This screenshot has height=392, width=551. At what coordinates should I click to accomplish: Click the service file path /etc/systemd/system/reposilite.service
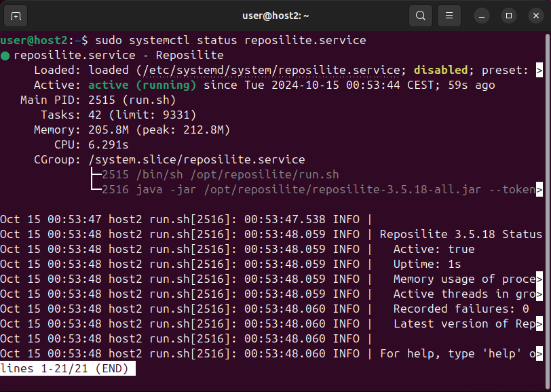pyautogui.click(x=271, y=71)
